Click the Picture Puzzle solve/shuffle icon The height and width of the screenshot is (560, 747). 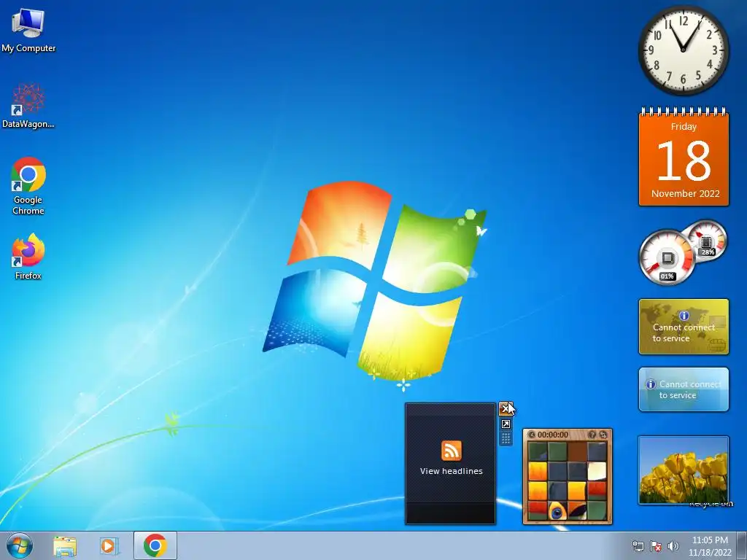[603, 435]
